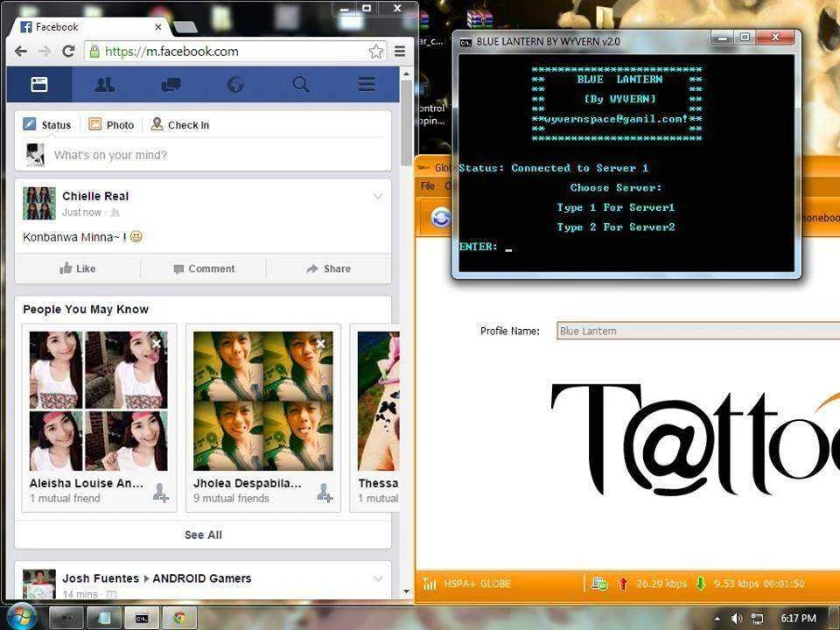
Task: Click Jholea Despabila... name
Action: pyautogui.click(x=248, y=483)
